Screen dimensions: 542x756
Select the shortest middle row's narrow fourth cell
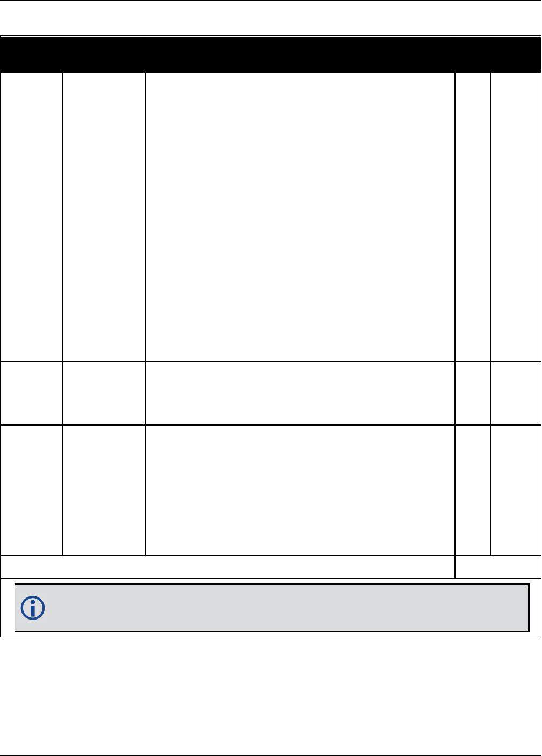(x=473, y=393)
